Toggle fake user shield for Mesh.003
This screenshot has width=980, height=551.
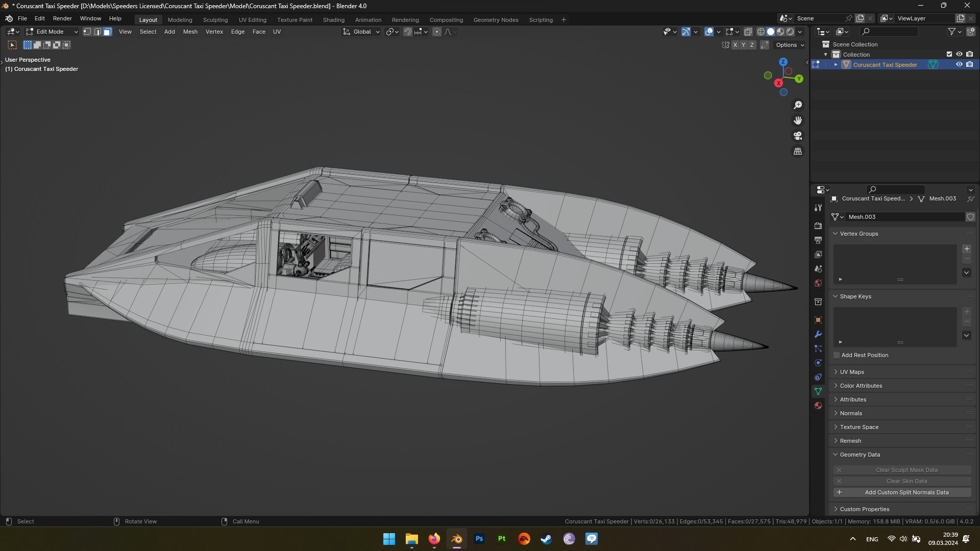[x=970, y=217]
